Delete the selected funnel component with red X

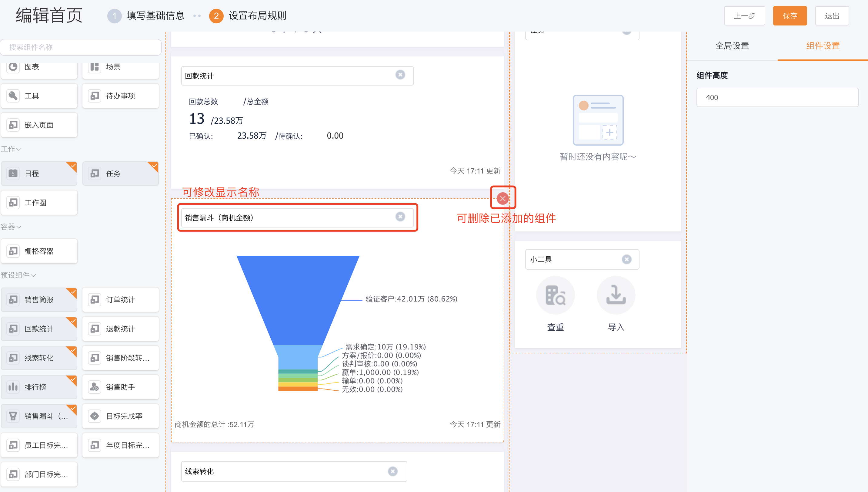(x=503, y=198)
